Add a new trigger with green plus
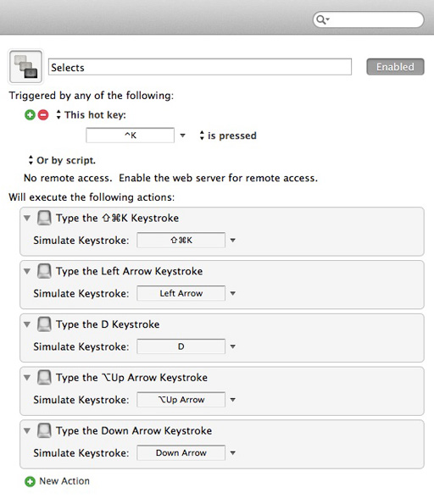 30,114
